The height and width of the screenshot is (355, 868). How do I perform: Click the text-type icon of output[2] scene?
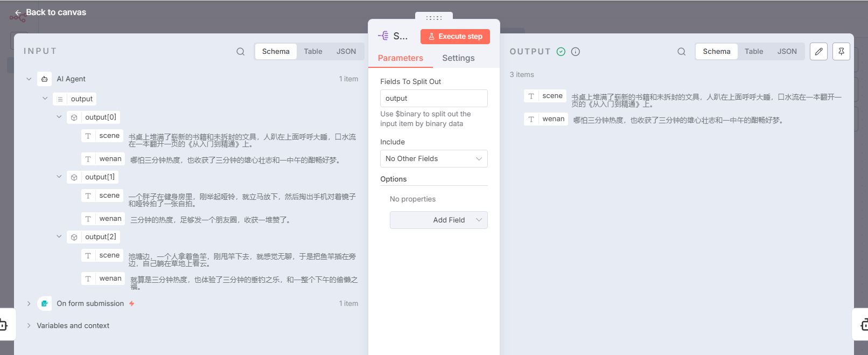coord(88,255)
